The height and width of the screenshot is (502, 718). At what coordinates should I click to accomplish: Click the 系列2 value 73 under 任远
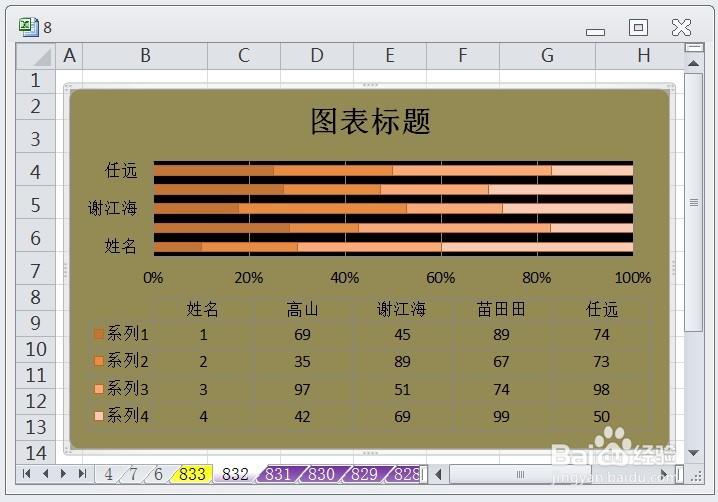point(601,361)
